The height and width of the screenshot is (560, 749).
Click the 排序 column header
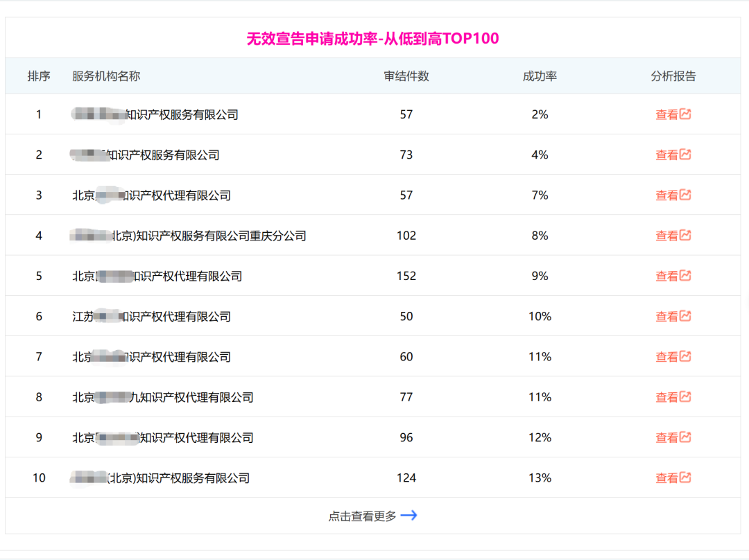[x=39, y=76]
